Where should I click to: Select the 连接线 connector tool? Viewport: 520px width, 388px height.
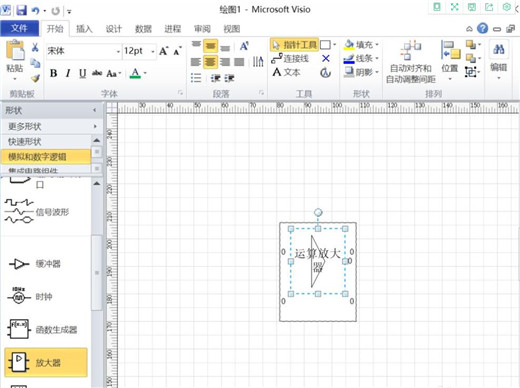(290, 59)
